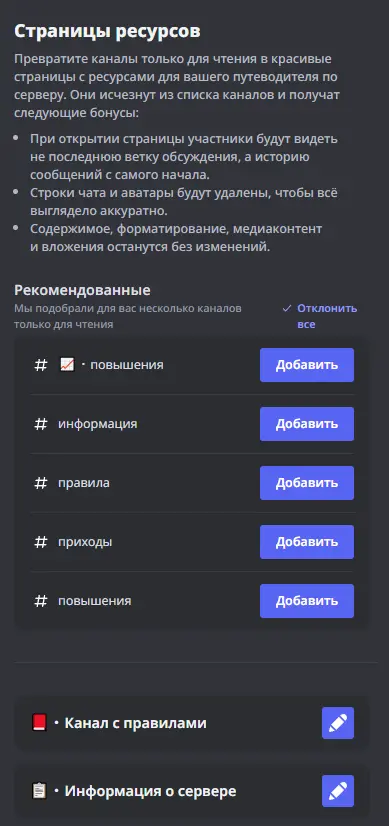
Task: Add the last повышения channel
Action: tap(307, 601)
